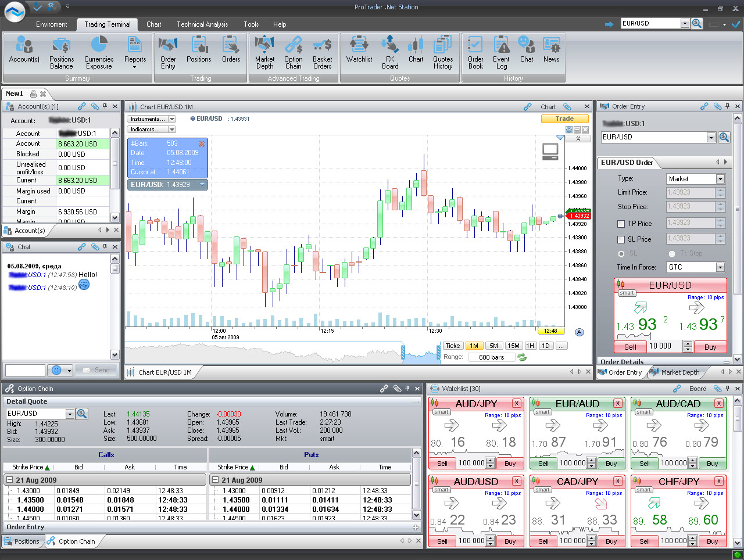Collapse the 21 Aug 2009 Calls group
This screenshot has width=744, height=560.
point(10,480)
